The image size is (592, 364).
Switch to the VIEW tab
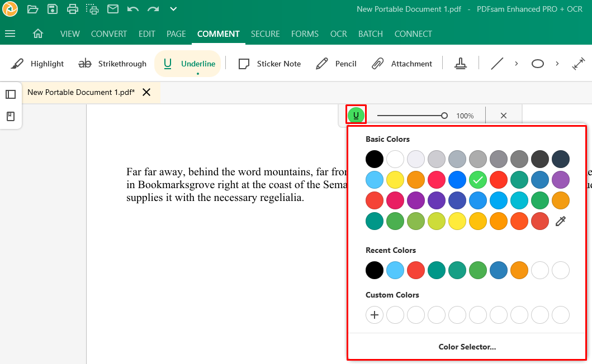pyautogui.click(x=70, y=34)
